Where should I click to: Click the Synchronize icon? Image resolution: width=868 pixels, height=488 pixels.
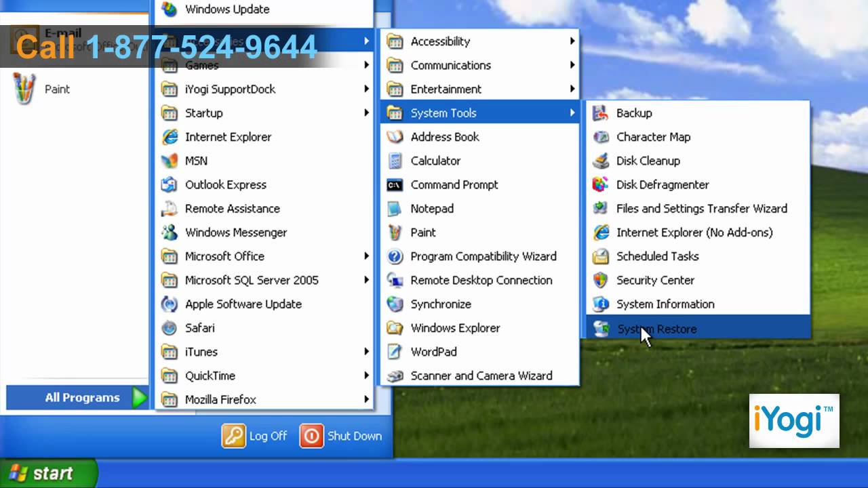[x=395, y=304]
